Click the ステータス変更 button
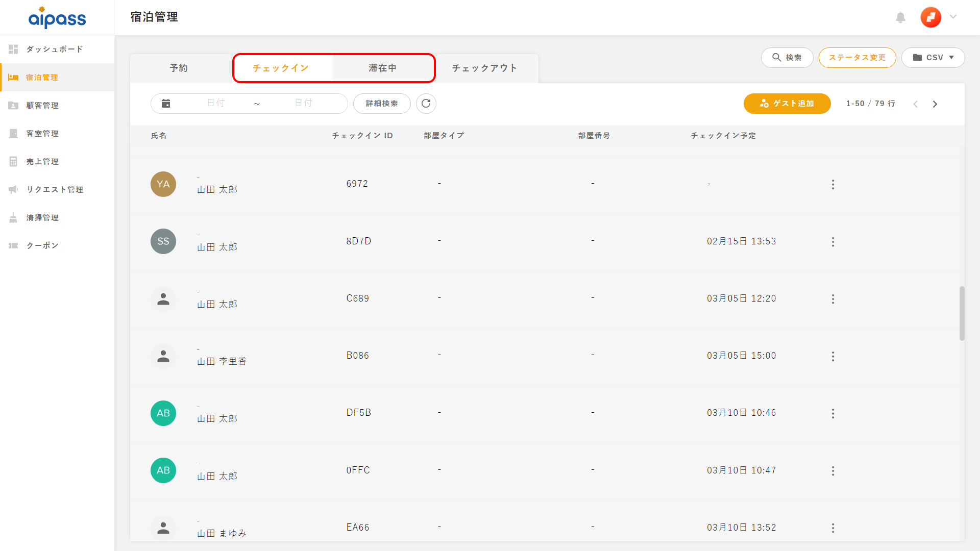This screenshot has width=980, height=551. [x=857, y=58]
